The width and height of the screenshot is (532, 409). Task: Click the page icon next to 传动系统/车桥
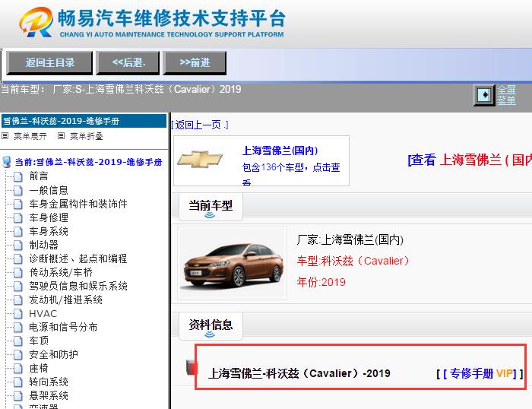pyautogui.click(x=18, y=273)
